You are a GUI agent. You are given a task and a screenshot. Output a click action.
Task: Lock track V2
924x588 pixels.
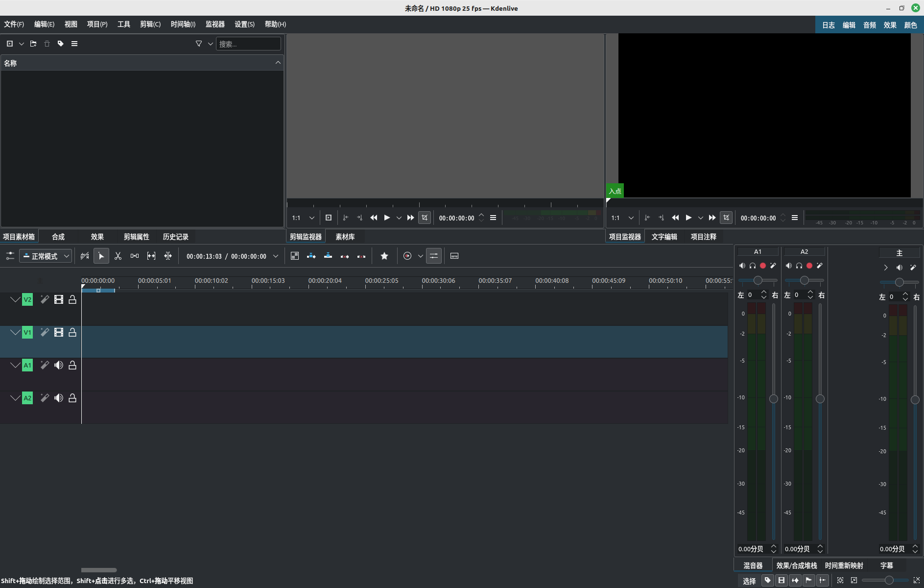(x=72, y=299)
